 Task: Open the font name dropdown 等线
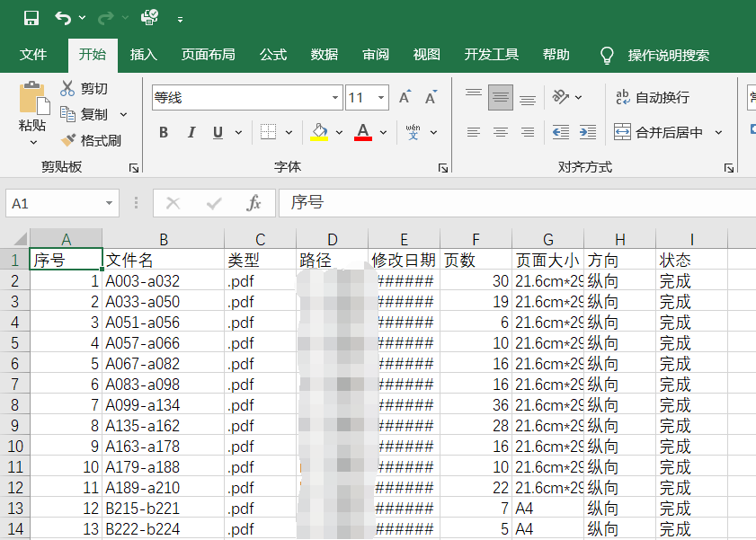point(334,98)
